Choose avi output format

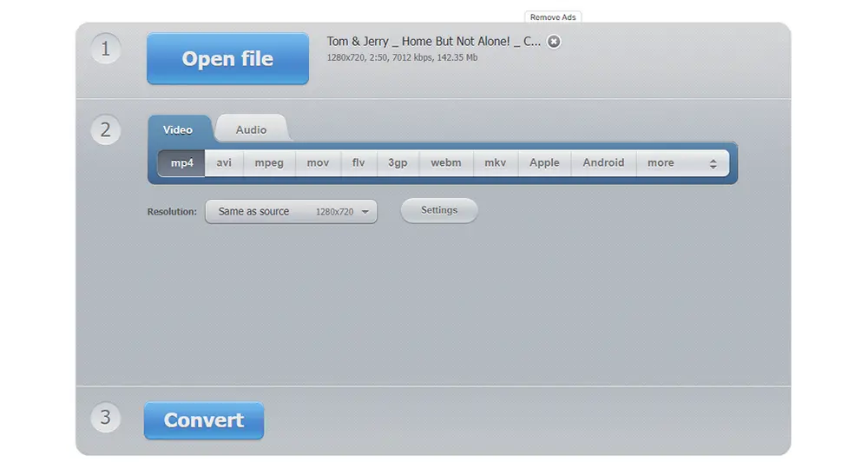point(224,162)
